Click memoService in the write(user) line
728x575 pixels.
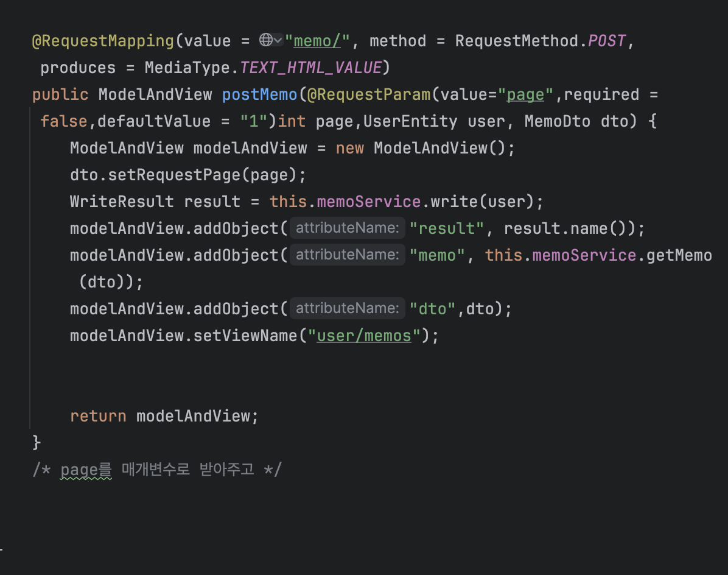[369, 202]
